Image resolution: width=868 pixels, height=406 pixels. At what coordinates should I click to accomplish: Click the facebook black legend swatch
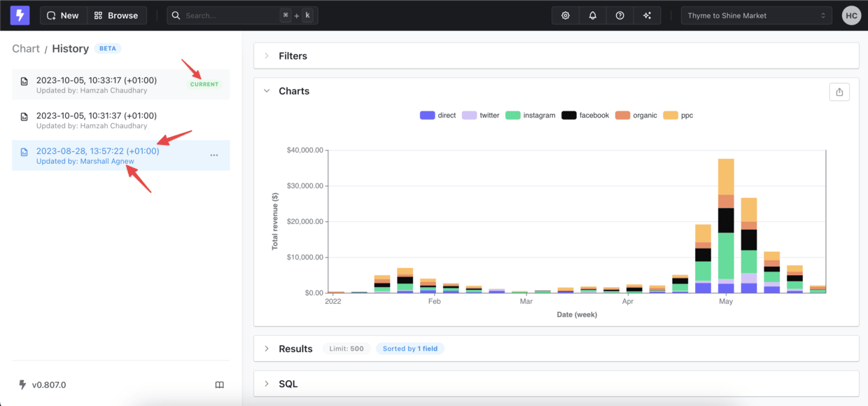tap(568, 115)
